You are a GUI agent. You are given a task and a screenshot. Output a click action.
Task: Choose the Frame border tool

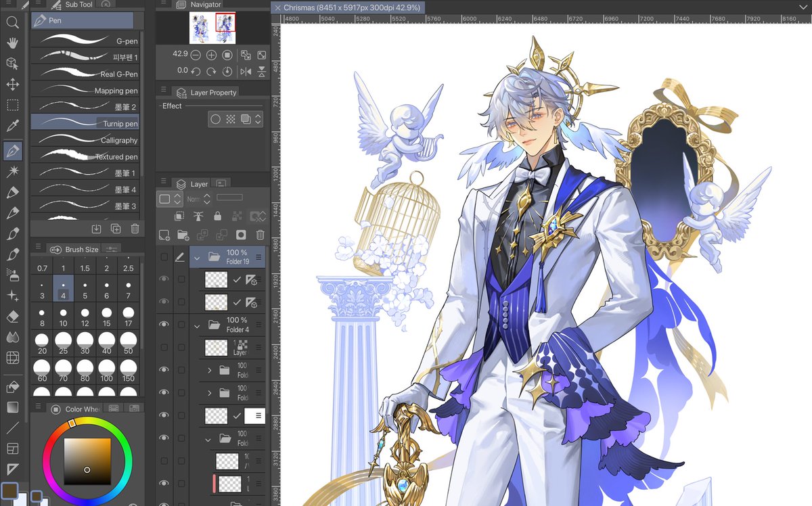tap(12, 448)
